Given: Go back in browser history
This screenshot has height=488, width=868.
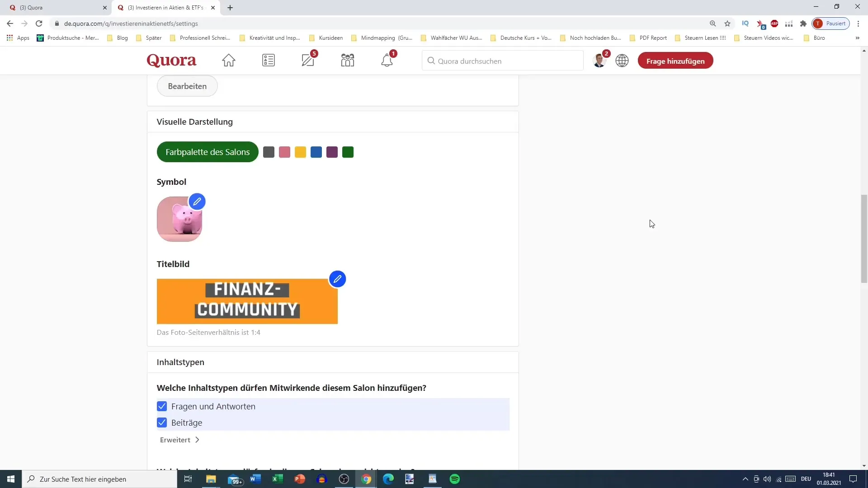Looking at the screenshot, I should click(10, 23).
